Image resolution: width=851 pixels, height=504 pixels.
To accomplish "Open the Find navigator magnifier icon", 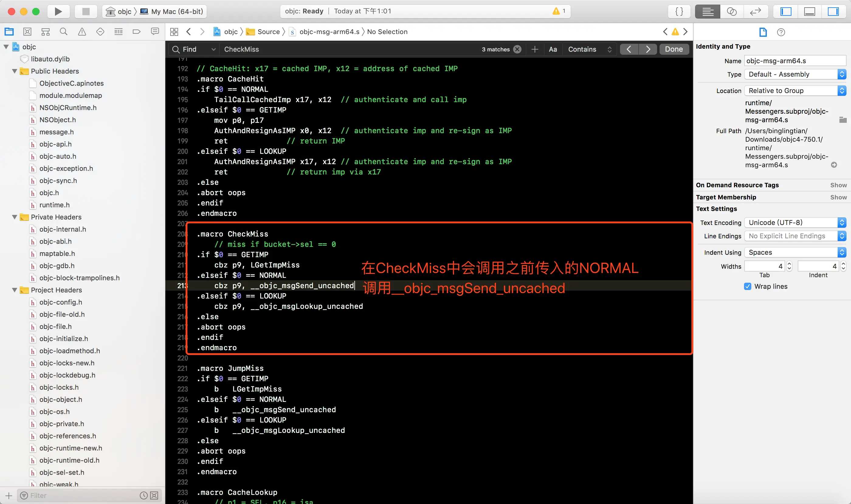I will coord(64,32).
